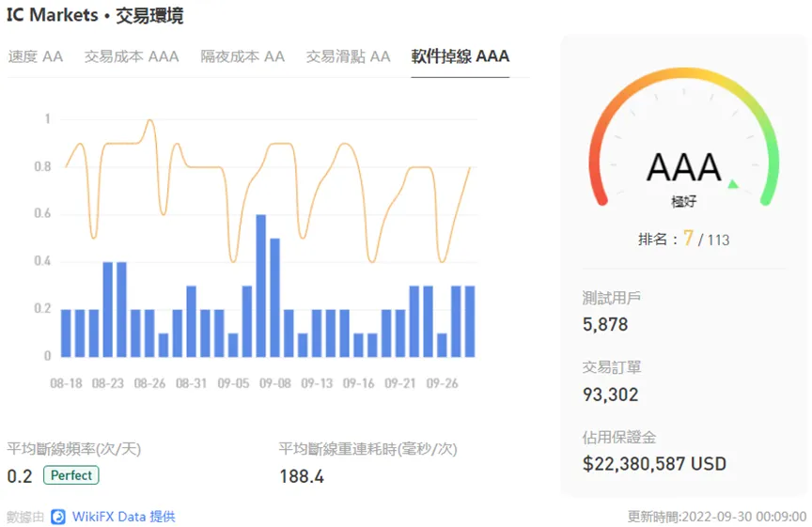The image size is (812, 527).
Task: Click the 08-31 x-axis date label
Action: point(191,383)
